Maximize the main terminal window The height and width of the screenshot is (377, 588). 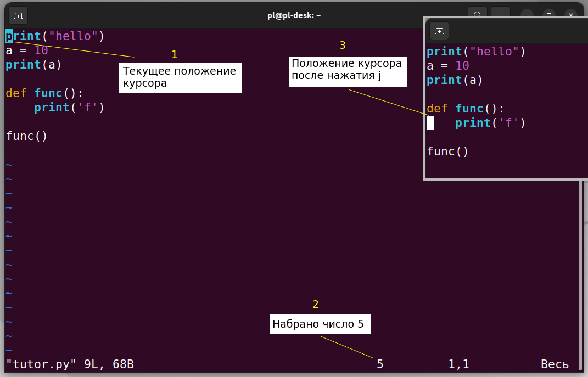pyautogui.click(x=548, y=15)
